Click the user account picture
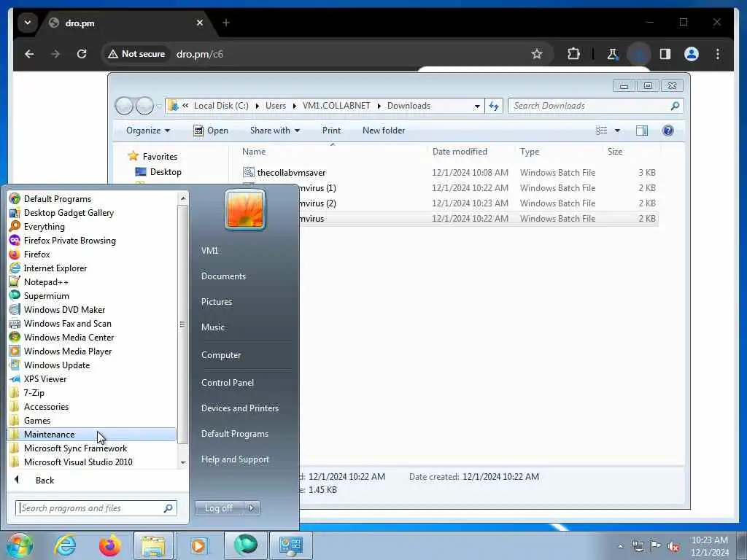 (x=245, y=210)
